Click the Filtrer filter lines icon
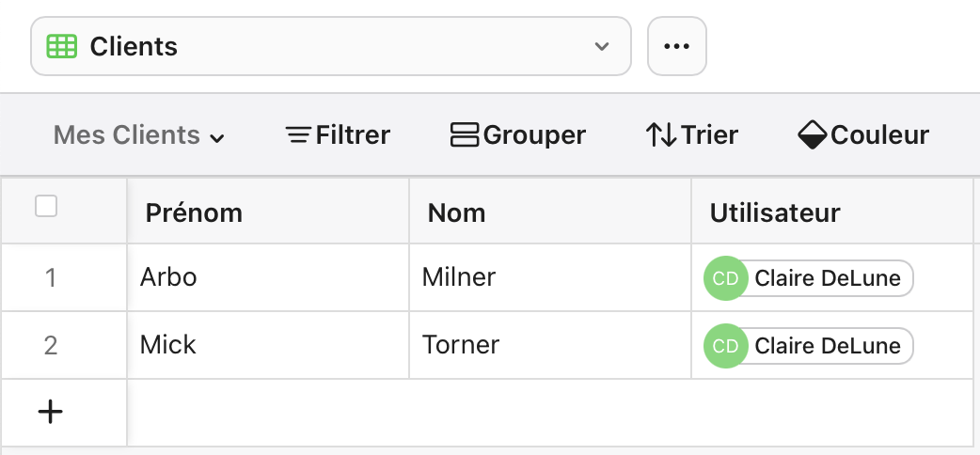 click(x=298, y=135)
